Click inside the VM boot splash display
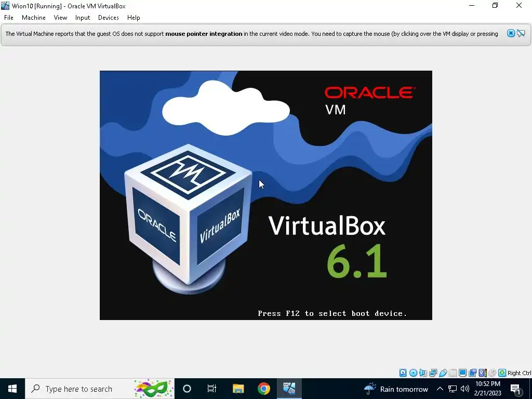 tap(265, 195)
